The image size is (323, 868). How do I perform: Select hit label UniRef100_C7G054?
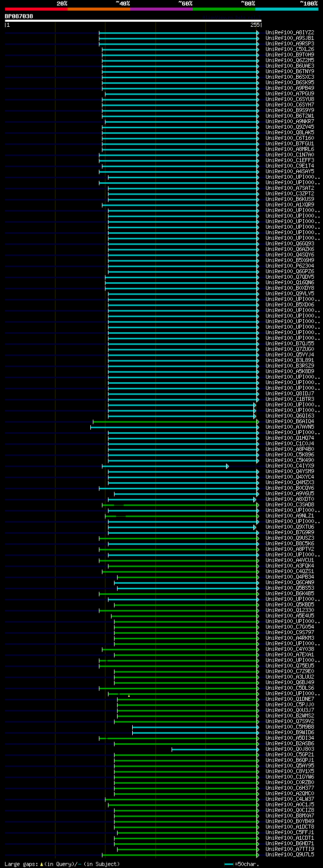[290, 627]
